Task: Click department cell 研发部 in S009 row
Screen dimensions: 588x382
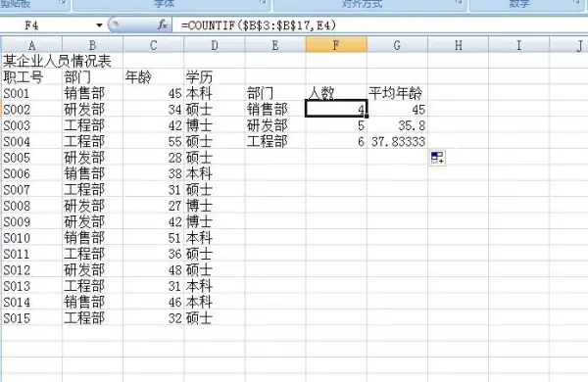Action: (93, 221)
